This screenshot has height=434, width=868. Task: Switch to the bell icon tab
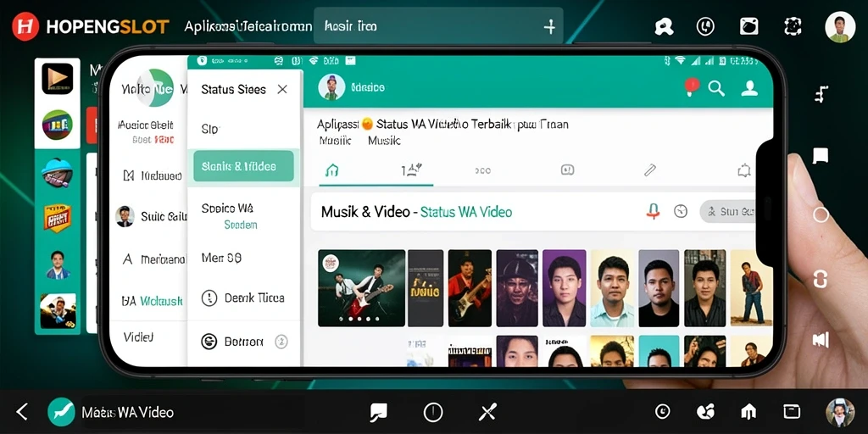[x=744, y=170]
